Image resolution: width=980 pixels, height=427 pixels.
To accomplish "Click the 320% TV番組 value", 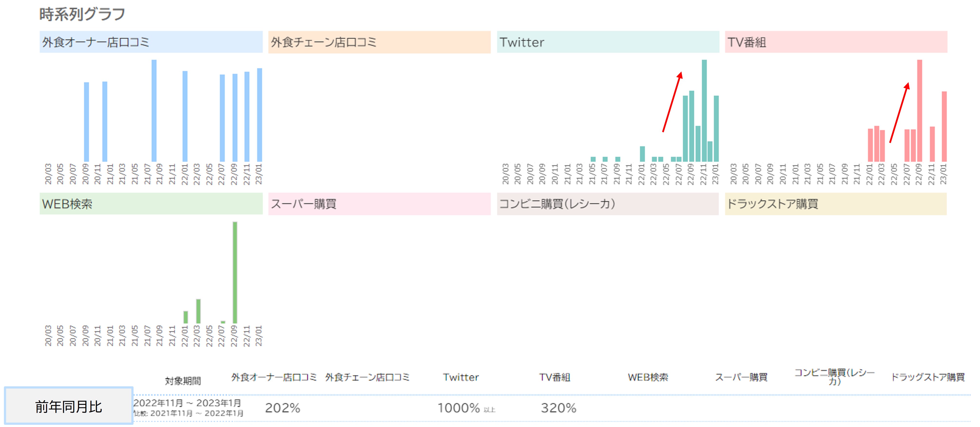I will 558,408.
